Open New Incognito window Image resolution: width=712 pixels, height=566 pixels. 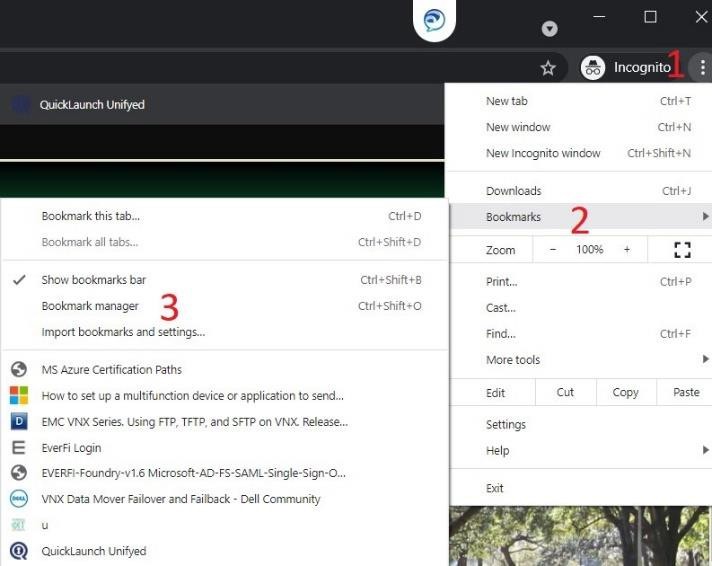(x=581, y=153)
